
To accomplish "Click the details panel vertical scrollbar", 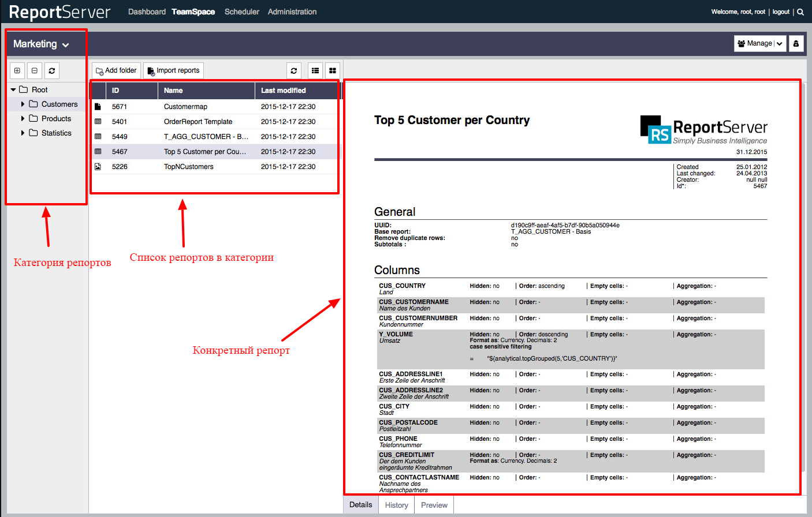I will pos(803,277).
